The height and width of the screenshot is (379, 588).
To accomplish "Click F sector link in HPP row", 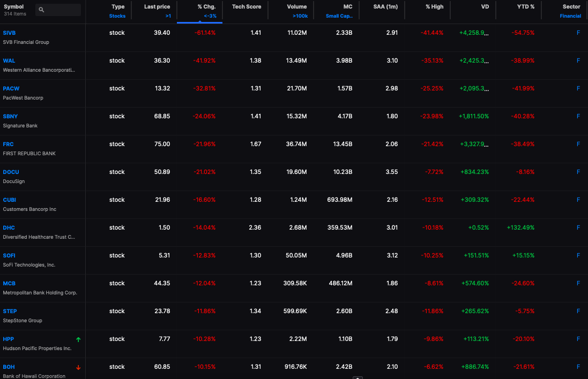I will 578,339.
